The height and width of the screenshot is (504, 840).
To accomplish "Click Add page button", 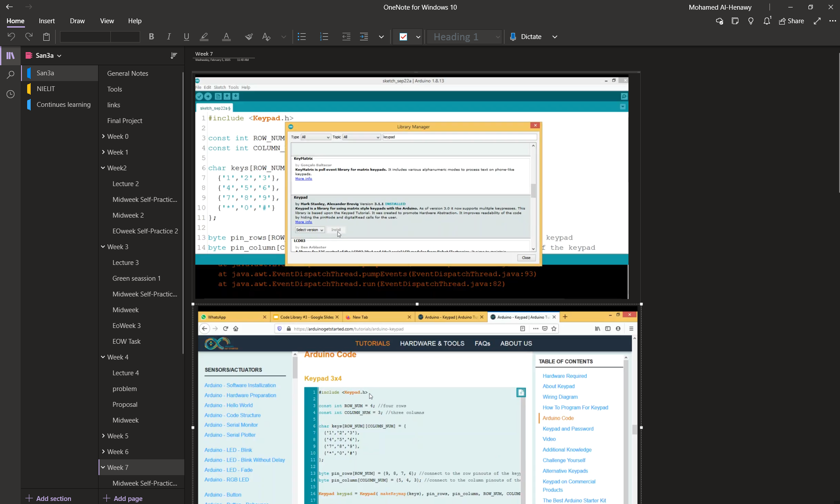I will (123, 498).
